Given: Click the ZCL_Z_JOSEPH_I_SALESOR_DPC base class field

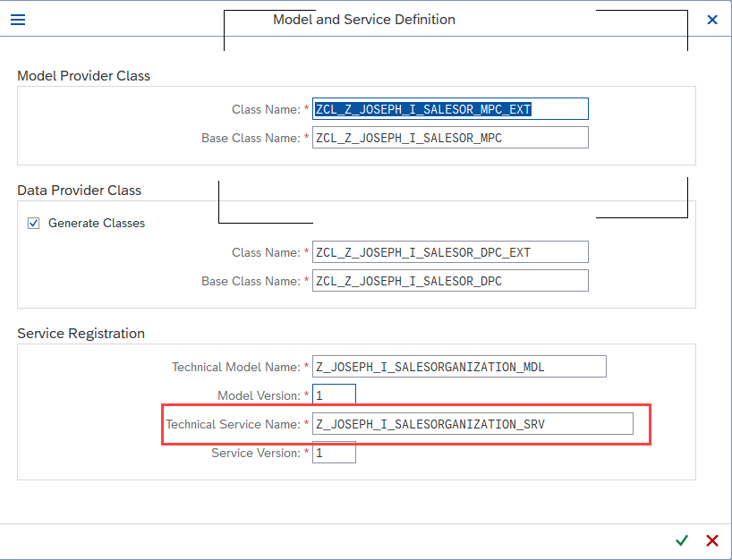Looking at the screenshot, I should (x=450, y=281).
